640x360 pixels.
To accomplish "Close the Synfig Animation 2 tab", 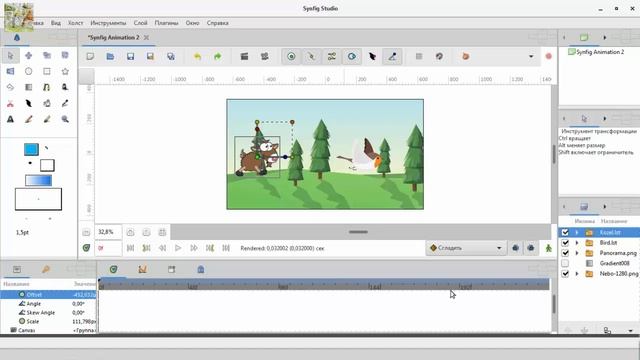I will [146, 38].
